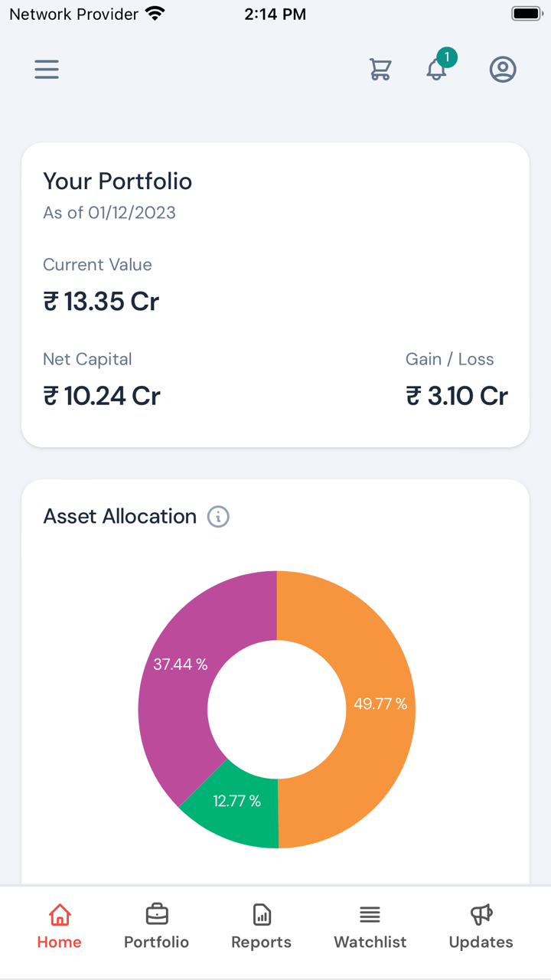View notifications via bell icon
The width and height of the screenshot is (551, 980).
[x=437, y=69]
